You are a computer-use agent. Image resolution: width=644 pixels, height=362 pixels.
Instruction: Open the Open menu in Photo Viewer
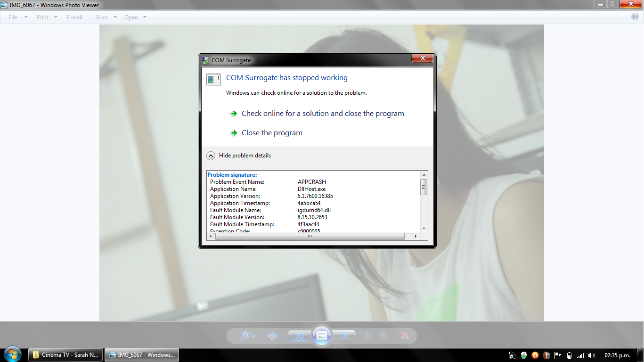(x=131, y=17)
